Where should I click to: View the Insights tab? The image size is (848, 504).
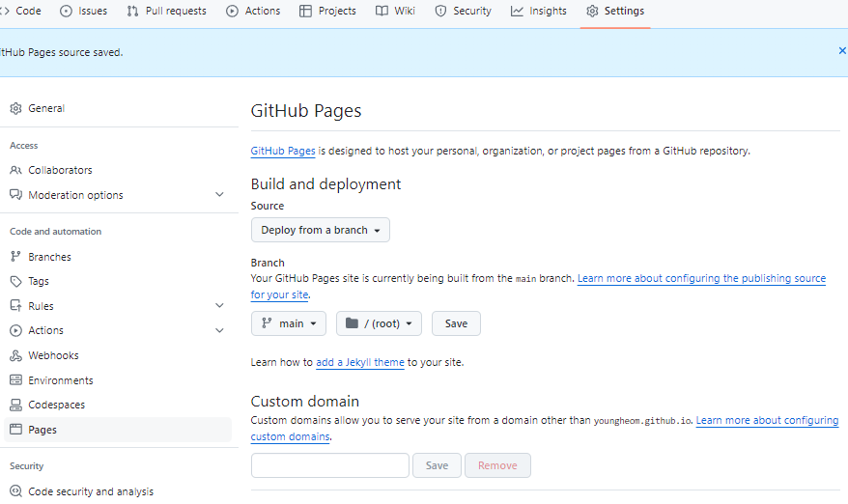pyautogui.click(x=539, y=11)
